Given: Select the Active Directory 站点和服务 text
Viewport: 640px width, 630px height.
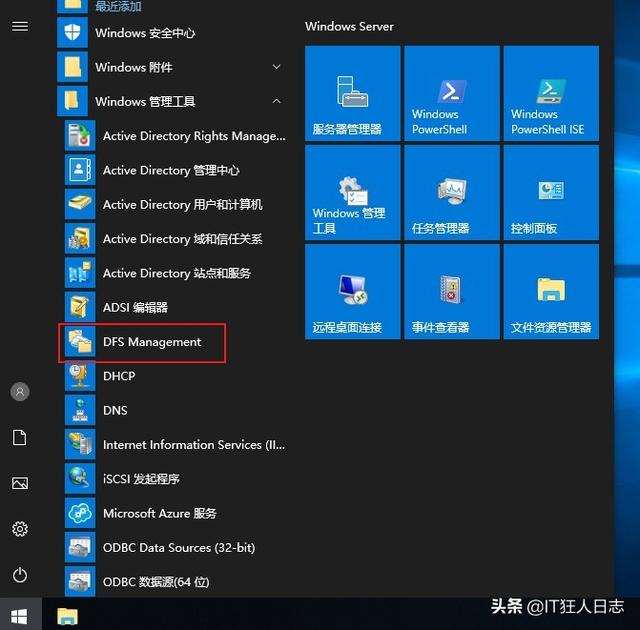Looking at the screenshot, I should 177,273.
